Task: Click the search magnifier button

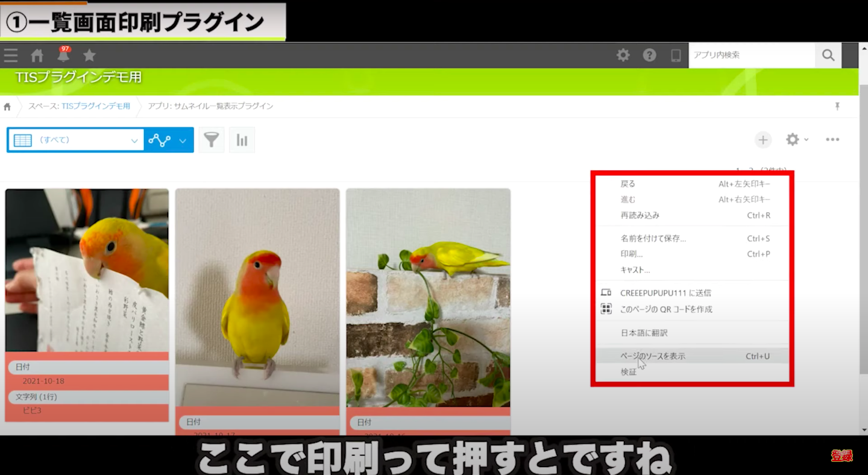Action: [x=828, y=55]
